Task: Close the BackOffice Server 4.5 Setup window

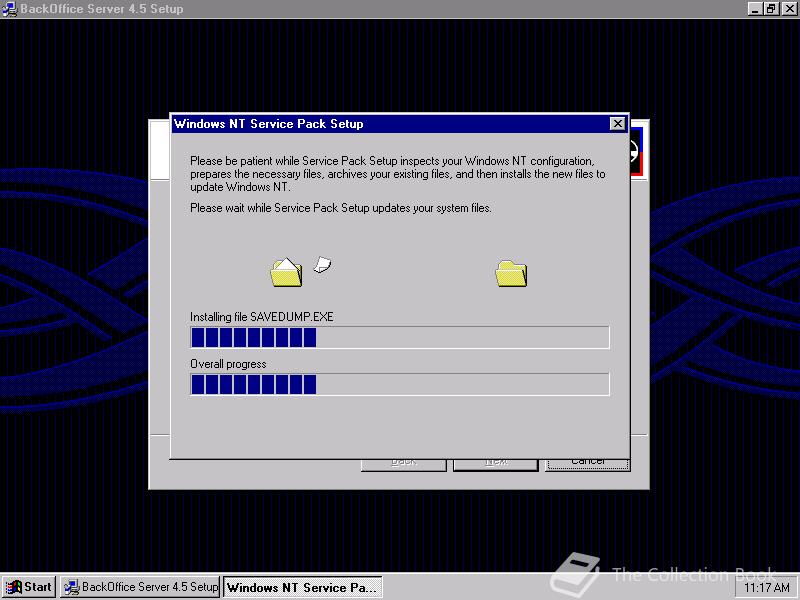Action: click(x=789, y=9)
